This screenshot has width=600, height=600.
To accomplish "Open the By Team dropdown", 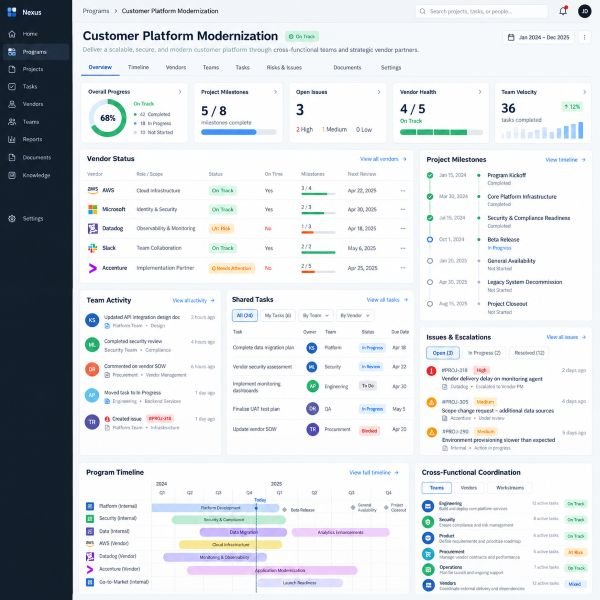I will pyautogui.click(x=316, y=316).
